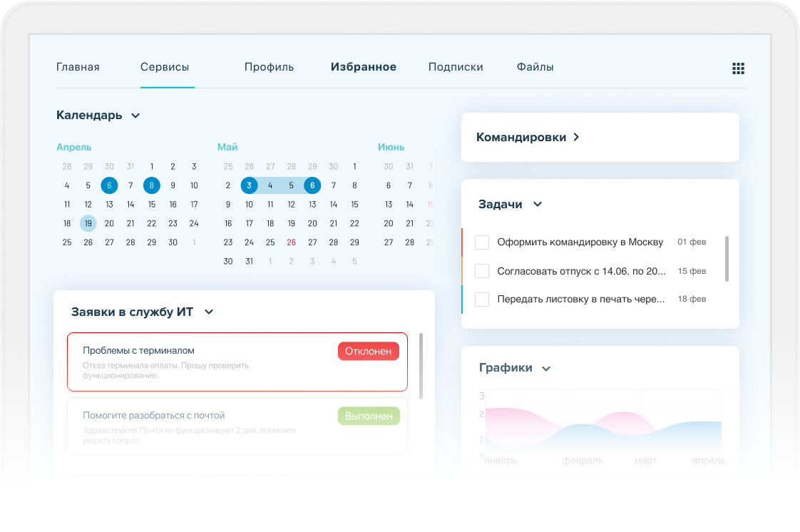800x532 pixels.
Task: Click the Отклонен status badge
Action: (368, 351)
